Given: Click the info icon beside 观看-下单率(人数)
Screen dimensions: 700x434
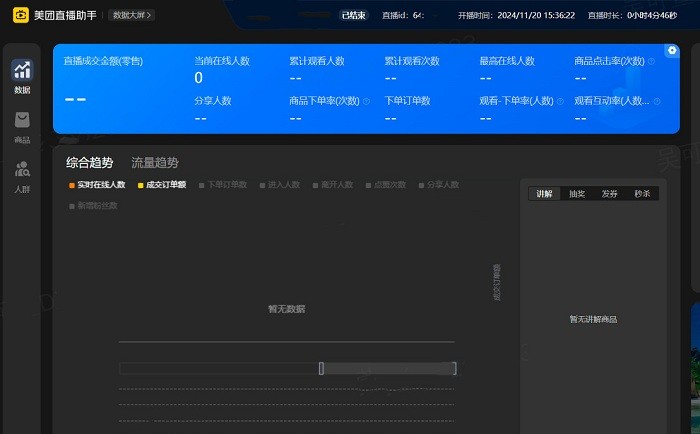Looking at the screenshot, I should coord(560,101).
